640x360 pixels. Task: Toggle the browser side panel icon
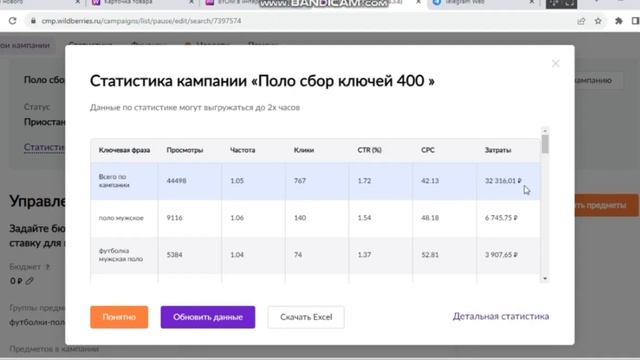(x=636, y=21)
